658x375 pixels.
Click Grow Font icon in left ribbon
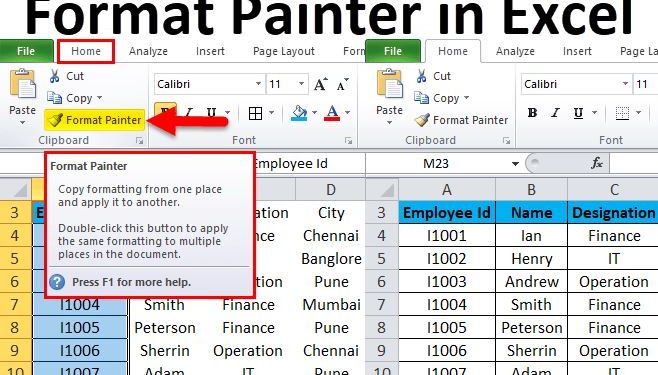321,84
